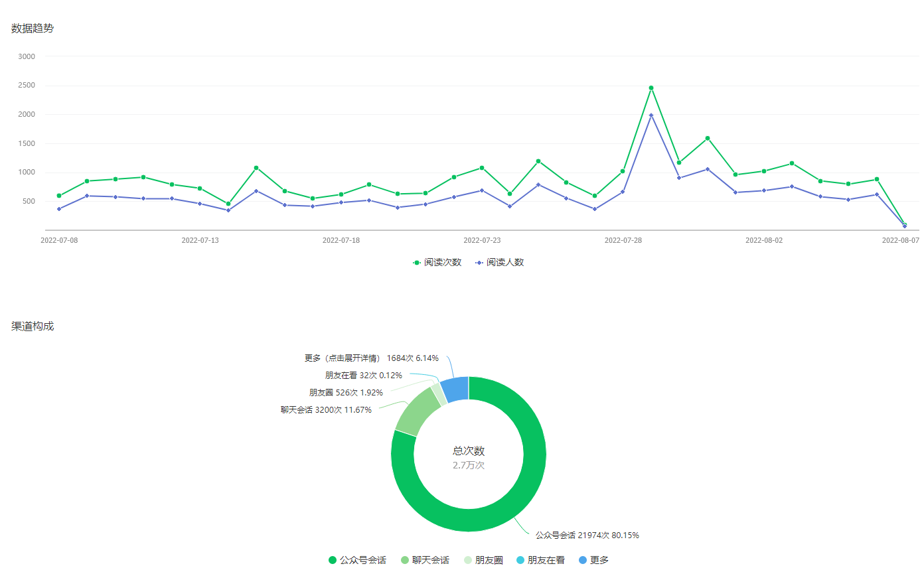The image size is (924, 568).
Task: Toggle 朋友圈 legend in channel chart
Action: tap(483, 560)
